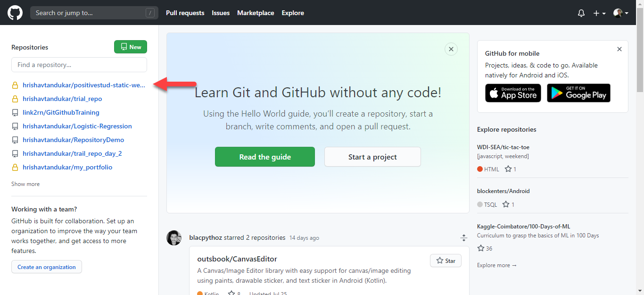Click the TSQL language label
This screenshot has height=295, width=644.
tap(491, 204)
